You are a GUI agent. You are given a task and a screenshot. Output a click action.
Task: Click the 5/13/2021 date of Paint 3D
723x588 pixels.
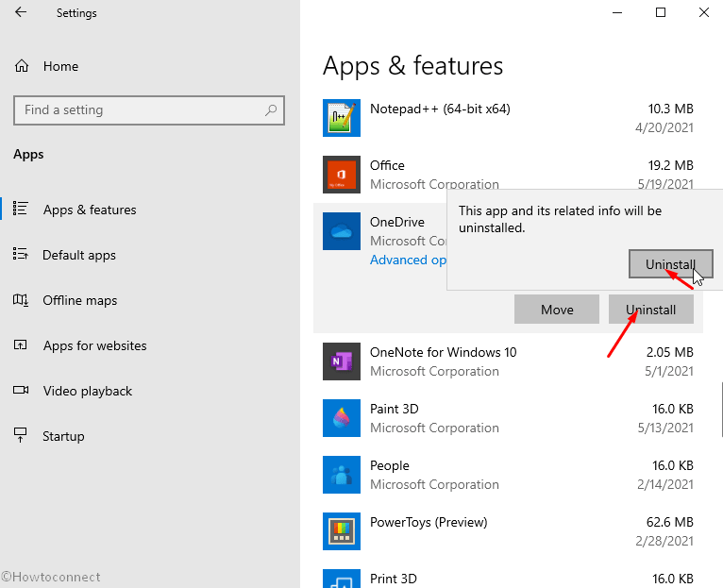(665, 428)
